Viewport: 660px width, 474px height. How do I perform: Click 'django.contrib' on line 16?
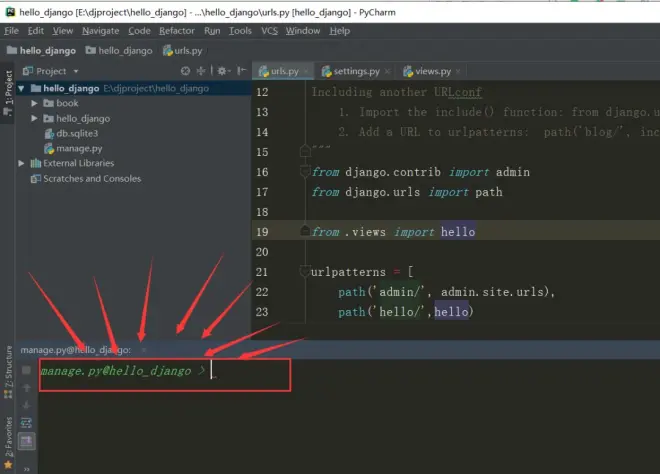click(x=393, y=172)
